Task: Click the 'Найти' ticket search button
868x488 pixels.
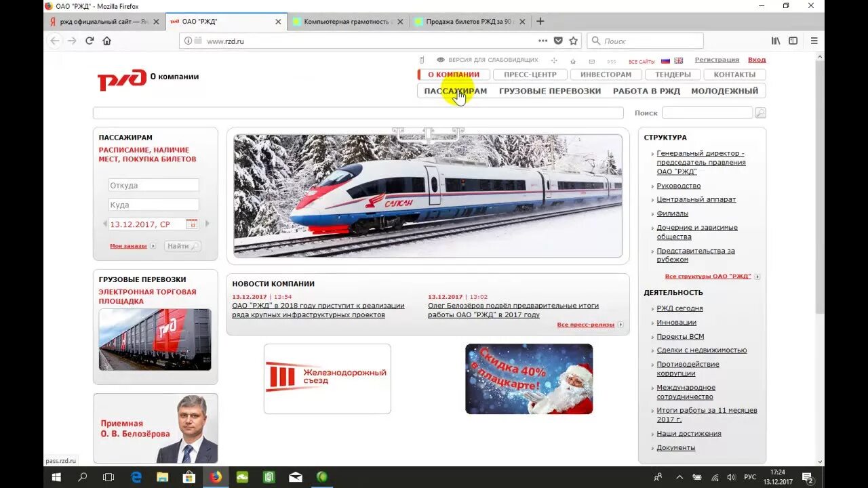Action: click(182, 246)
